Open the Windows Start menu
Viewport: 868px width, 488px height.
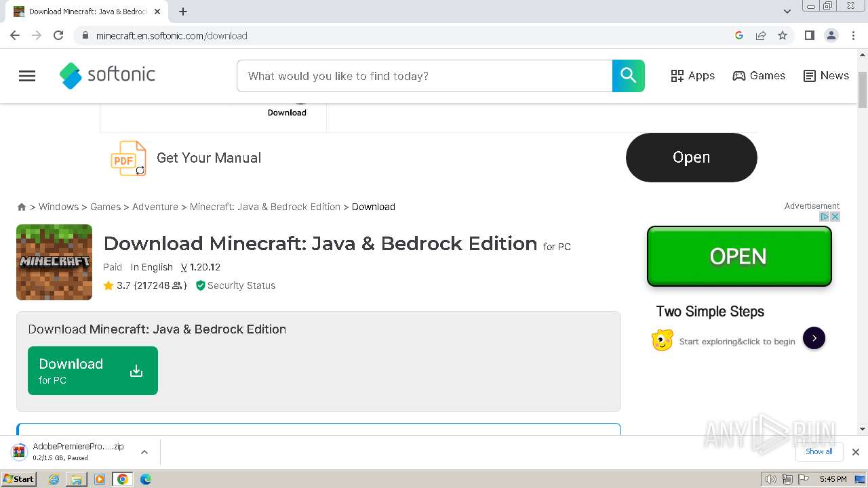[18, 479]
